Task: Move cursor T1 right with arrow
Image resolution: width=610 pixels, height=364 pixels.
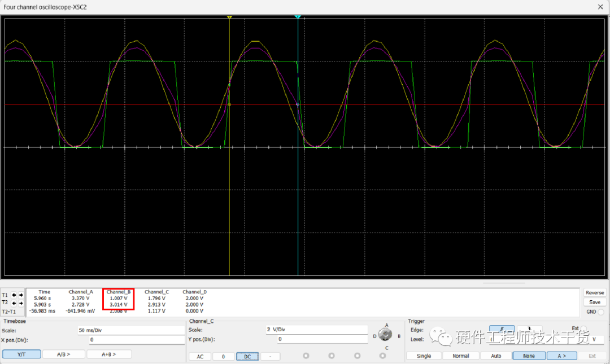Action: pos(21,295)
